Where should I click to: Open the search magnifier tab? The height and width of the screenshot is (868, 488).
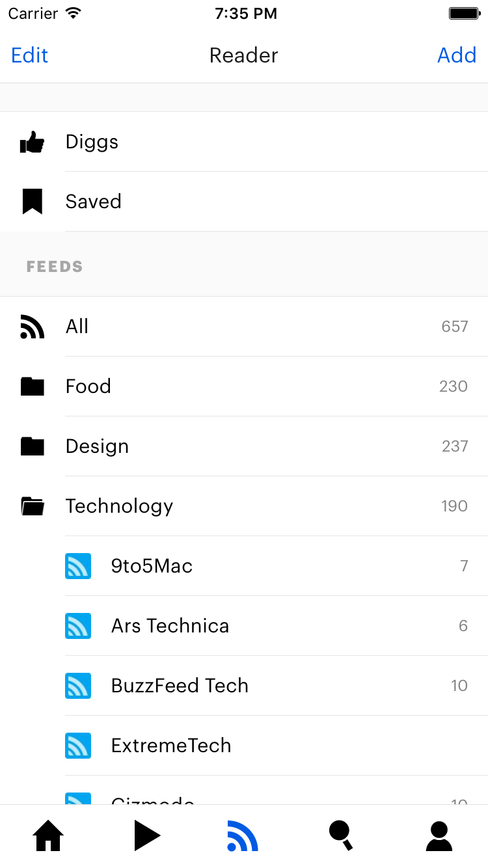tap(341, 836)
